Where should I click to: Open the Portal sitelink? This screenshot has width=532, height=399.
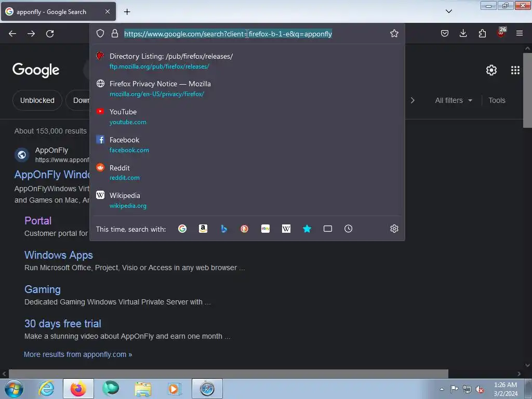[38, 221]
